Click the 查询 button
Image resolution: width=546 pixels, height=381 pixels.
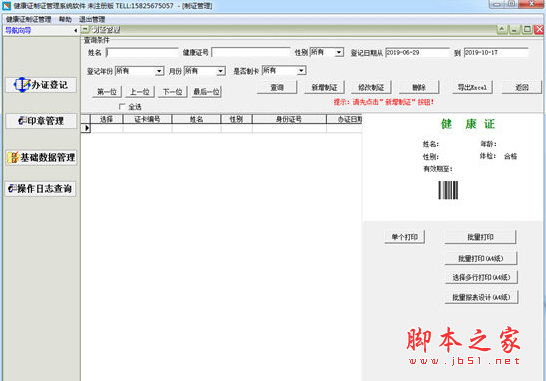point(277,87)
